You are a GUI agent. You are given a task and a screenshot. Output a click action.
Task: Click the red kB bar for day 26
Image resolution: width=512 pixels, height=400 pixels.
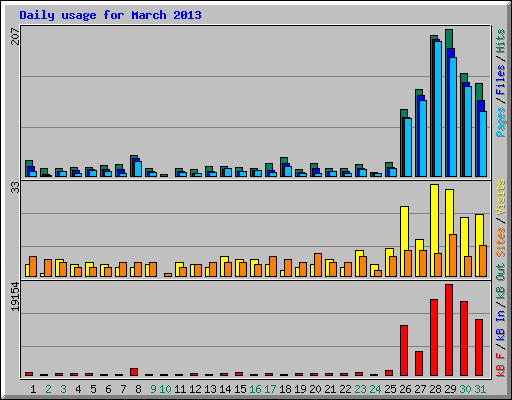pos(404,350)
